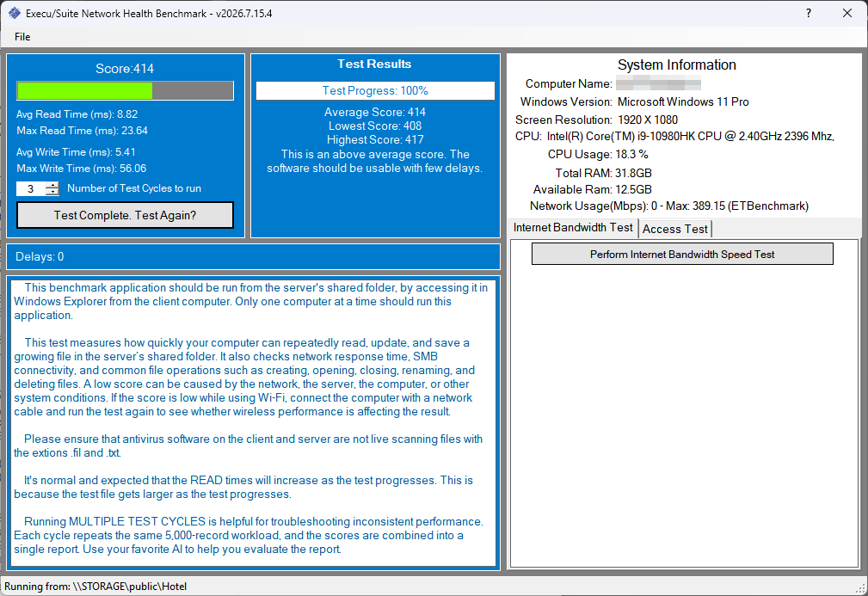Select Max Write Time (ms): 56.06 text

[82, 169]
